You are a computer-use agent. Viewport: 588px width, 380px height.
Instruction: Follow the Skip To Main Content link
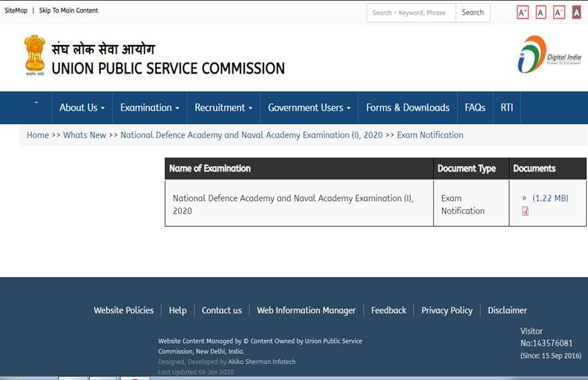[68, 10]
